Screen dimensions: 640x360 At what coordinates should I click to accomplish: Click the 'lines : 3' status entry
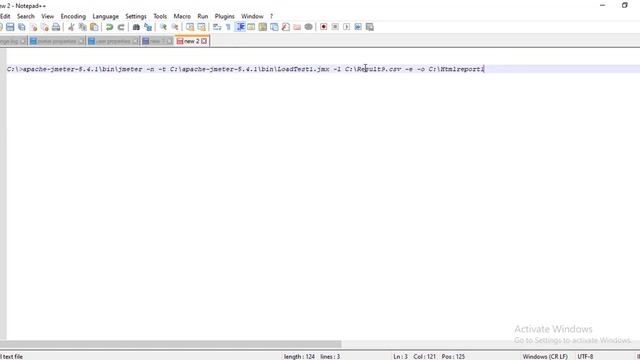330,356
